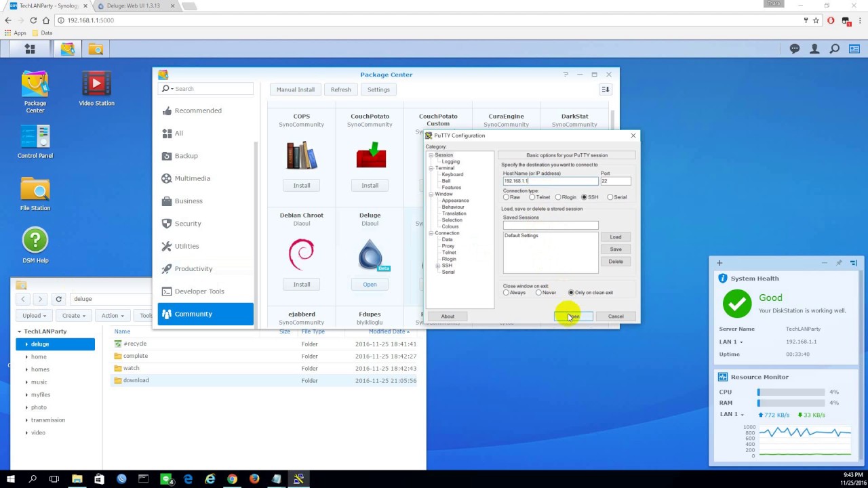This screenshot has width=868, height=488.
Task: Open DSM Help desktop shortcut
Action: [x=35, y=245]
